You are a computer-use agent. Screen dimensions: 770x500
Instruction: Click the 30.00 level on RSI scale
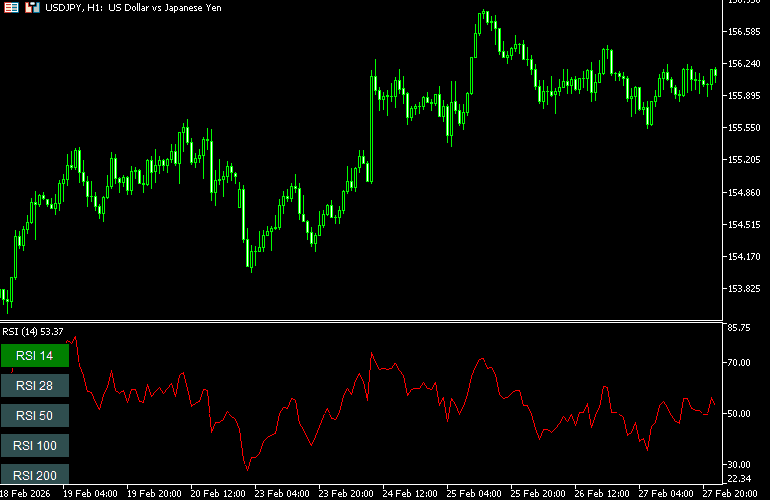click(740, 465)
